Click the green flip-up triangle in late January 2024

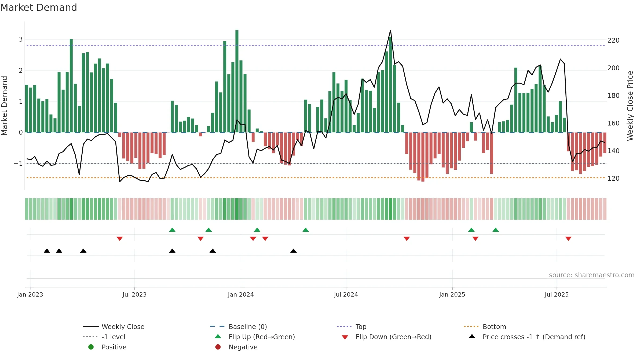click(257, 230)
